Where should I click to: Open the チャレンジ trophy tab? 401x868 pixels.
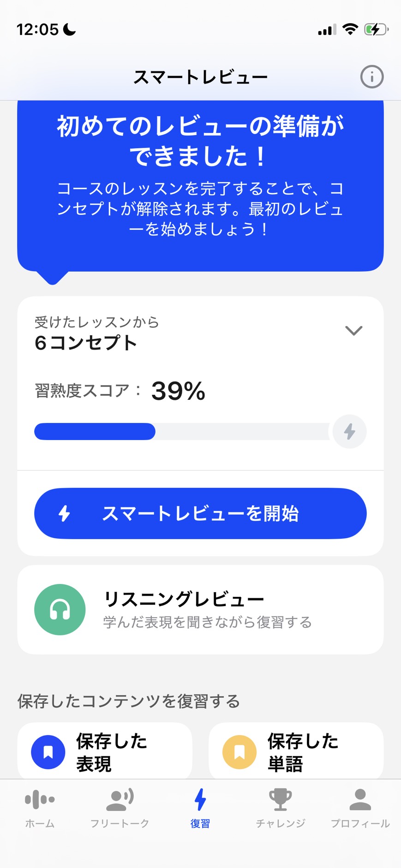pyautogui.click(x=281, y=808)
